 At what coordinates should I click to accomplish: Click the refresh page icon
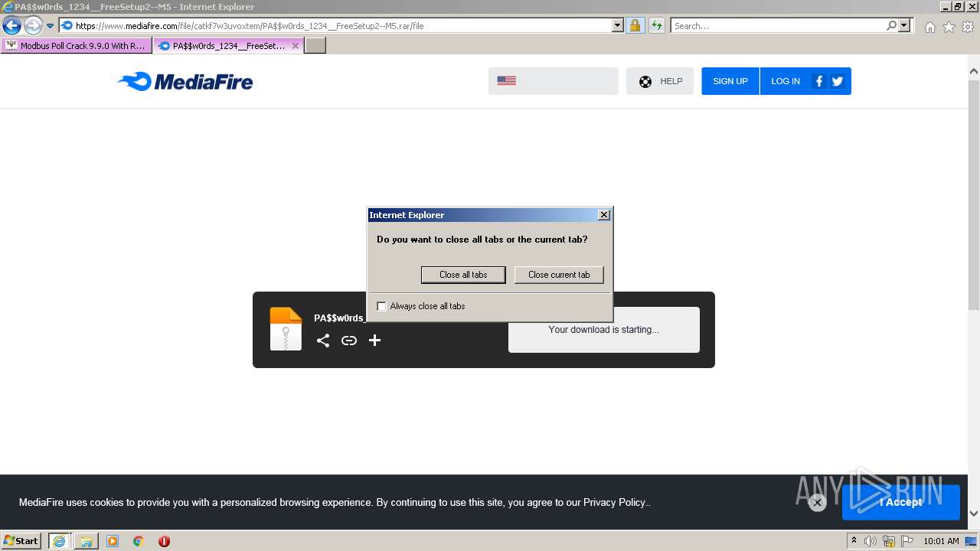pos(656,25)
